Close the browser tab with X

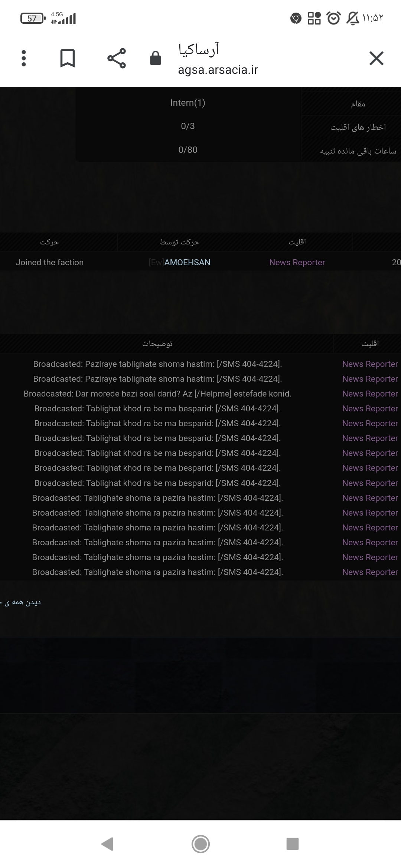pos(376,58)
